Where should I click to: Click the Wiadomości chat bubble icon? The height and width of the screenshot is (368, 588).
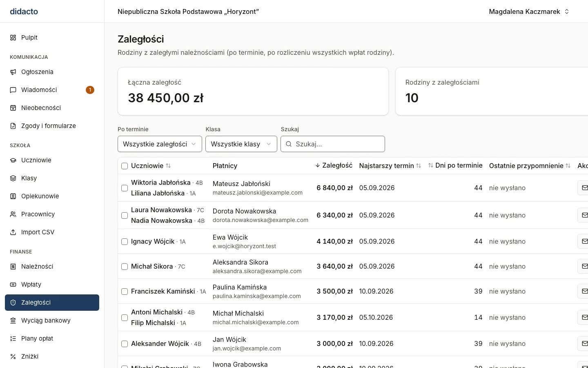pos(13,90)
